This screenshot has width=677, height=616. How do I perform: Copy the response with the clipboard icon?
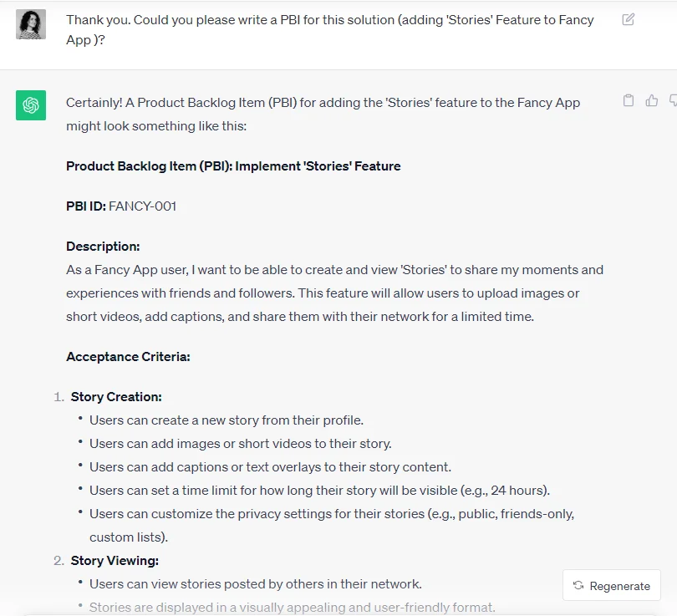[629, 100]
